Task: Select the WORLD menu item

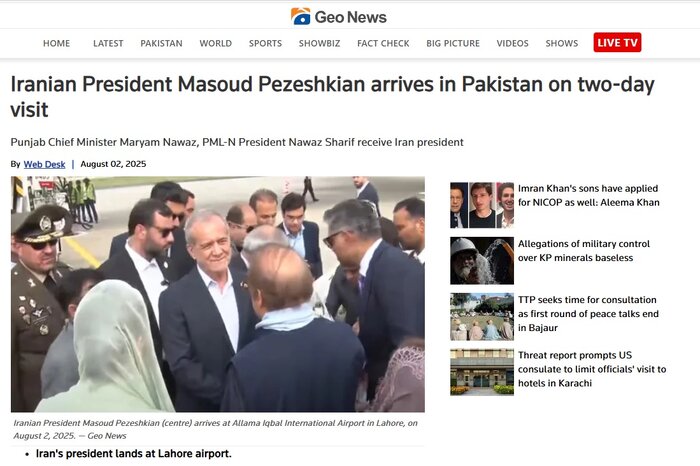Action: pos(216,43)
